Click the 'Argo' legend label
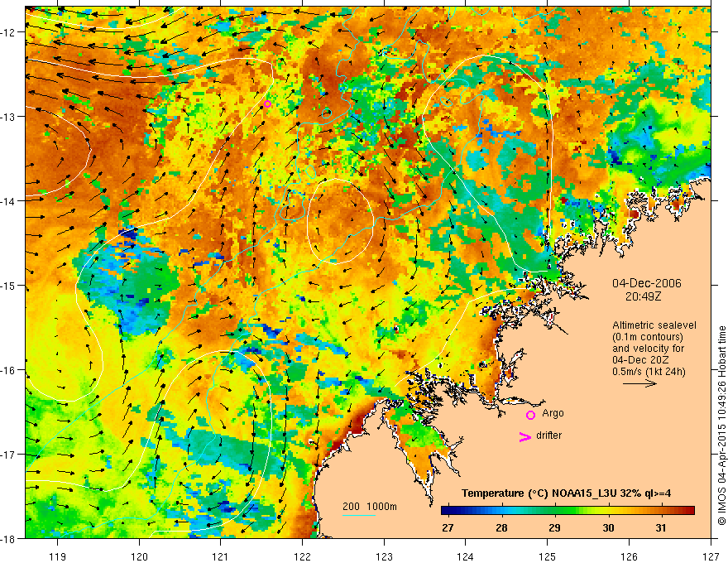The image size is (728, 563). tap(553, 413)
